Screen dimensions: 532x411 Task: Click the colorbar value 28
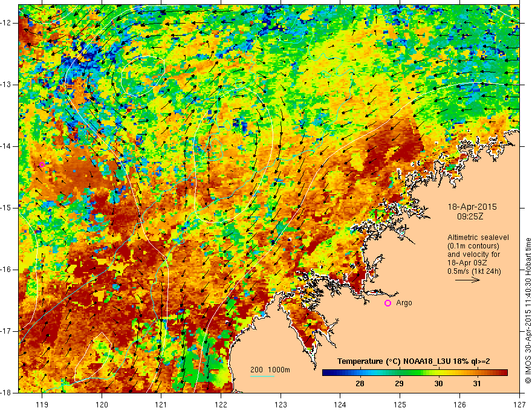click(x=360, y=384)
